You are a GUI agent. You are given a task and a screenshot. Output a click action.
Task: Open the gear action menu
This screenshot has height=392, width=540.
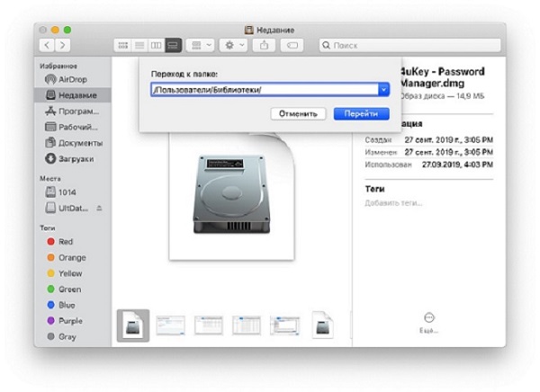click(234, 45)
